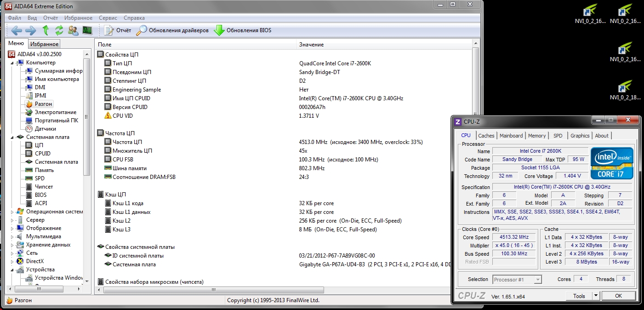Select Имя компьютера in the tree
Viewport: 644px width, 310px height.
pos(52,79)
